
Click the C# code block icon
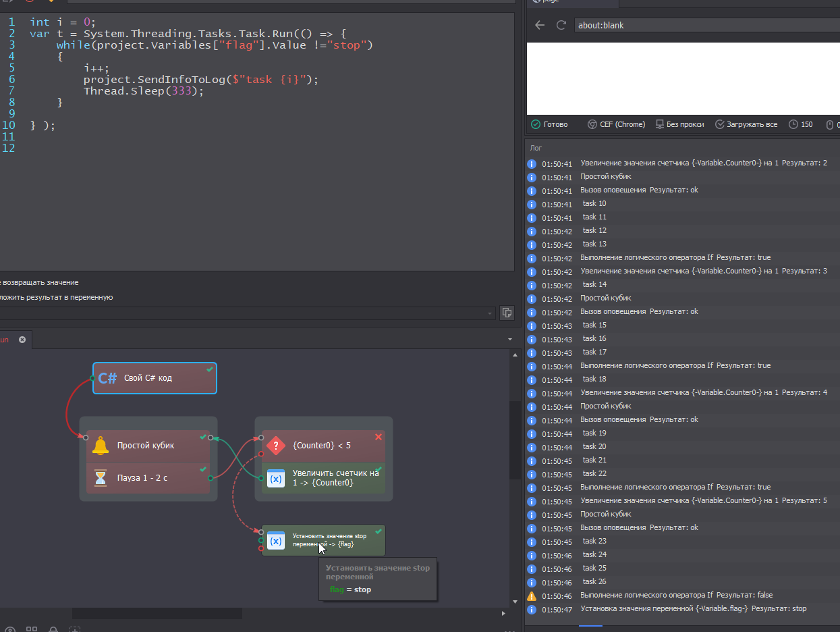107,378
